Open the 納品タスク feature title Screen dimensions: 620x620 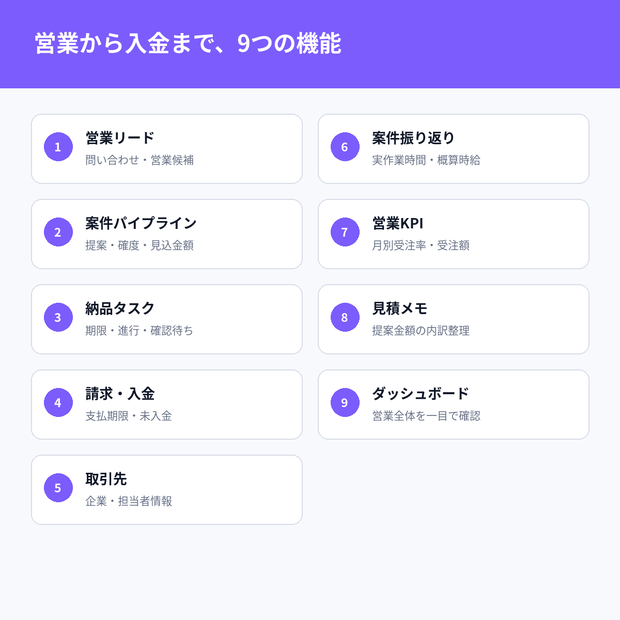(120, 308)
